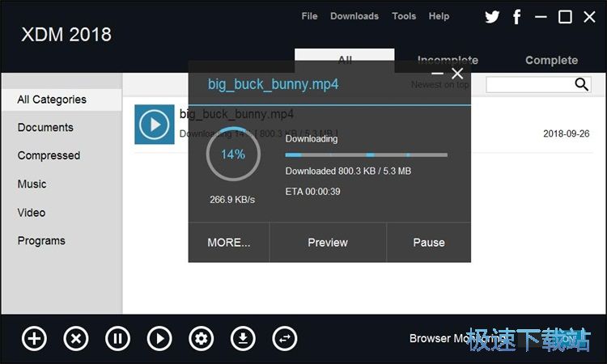
Task: Click the big_buck_bunny.mp4 dialog title
Action: [273, 84]
